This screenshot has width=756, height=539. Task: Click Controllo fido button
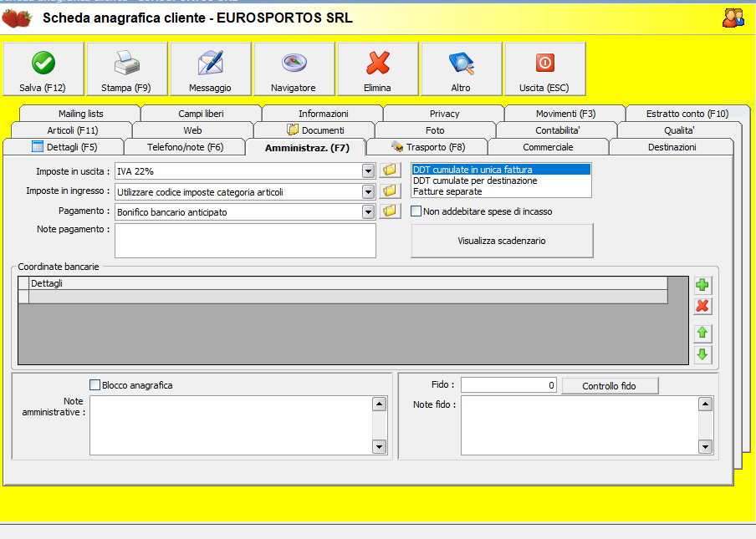(x=610, y=386)
